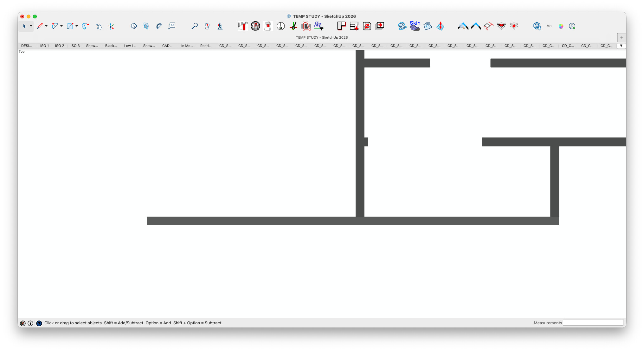Show the hidden scene tabs overflow arrow
The image size is (644, 351).
(x=621, y=46)
